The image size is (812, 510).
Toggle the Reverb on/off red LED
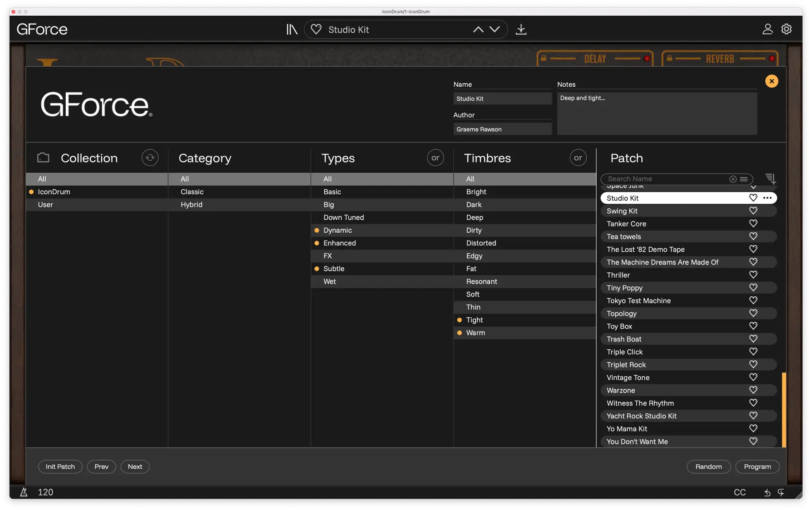pos(772,59)
